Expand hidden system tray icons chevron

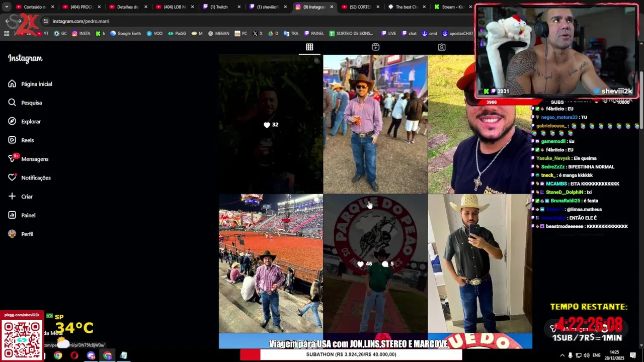(x=562, y=355)
